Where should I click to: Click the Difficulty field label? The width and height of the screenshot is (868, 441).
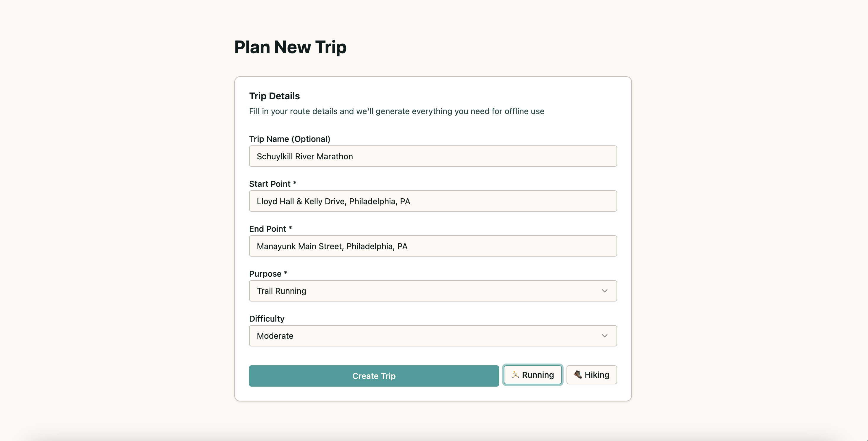point(267,319)
